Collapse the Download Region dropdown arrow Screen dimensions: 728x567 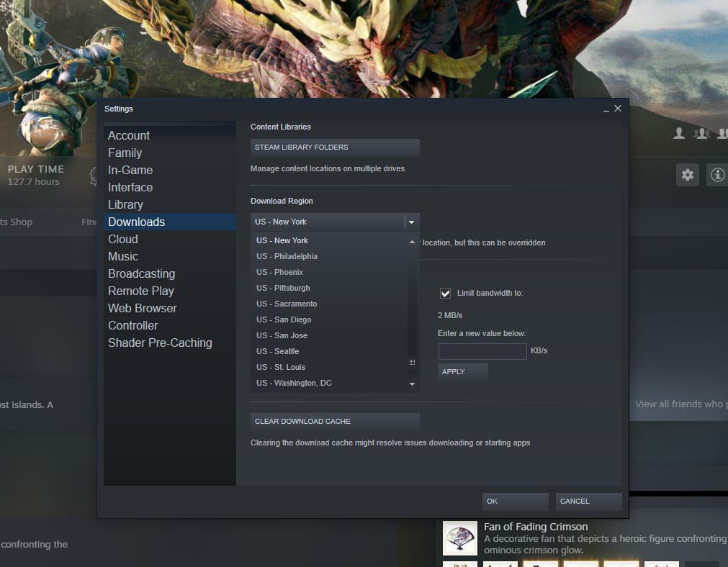[x=411, y=222]
